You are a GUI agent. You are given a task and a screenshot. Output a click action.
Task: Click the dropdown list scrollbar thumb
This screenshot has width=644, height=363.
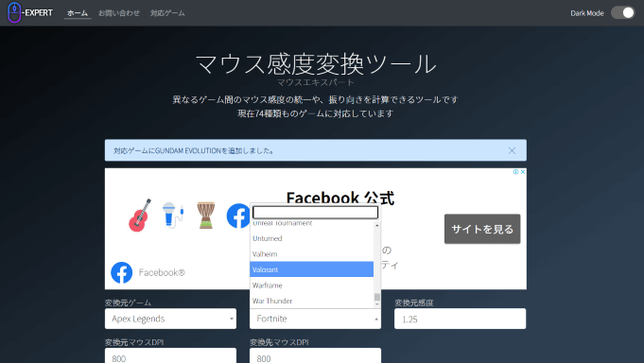click(377, 297)
